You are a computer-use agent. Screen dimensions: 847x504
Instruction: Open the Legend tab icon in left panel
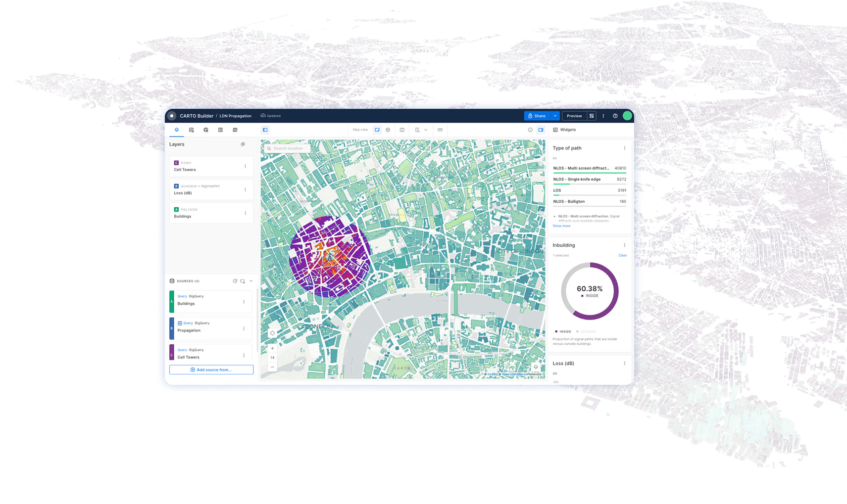click(221, 130)
